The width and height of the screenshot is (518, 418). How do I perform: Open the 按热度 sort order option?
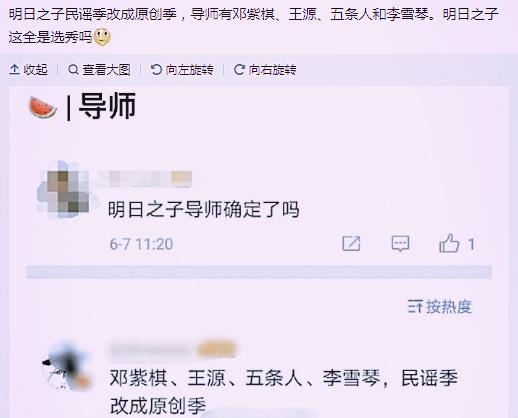point(440,306)
